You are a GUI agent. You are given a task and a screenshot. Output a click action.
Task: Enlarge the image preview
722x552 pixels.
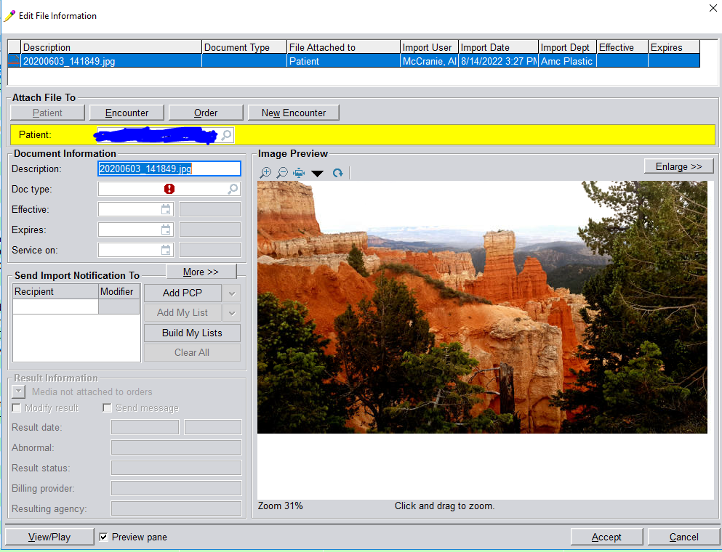(x=679, y=166)
